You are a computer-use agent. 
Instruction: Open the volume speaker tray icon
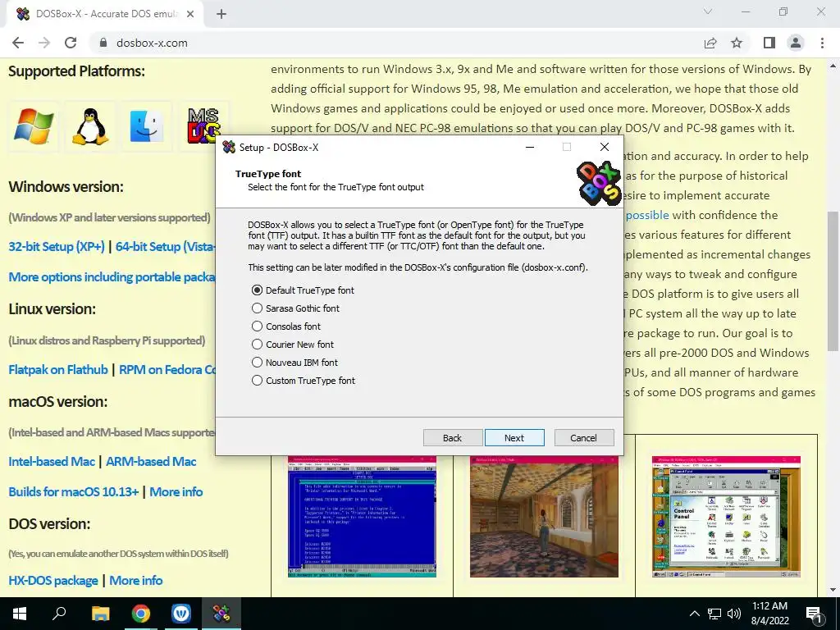pyautogui.click(x=734, y=614)
